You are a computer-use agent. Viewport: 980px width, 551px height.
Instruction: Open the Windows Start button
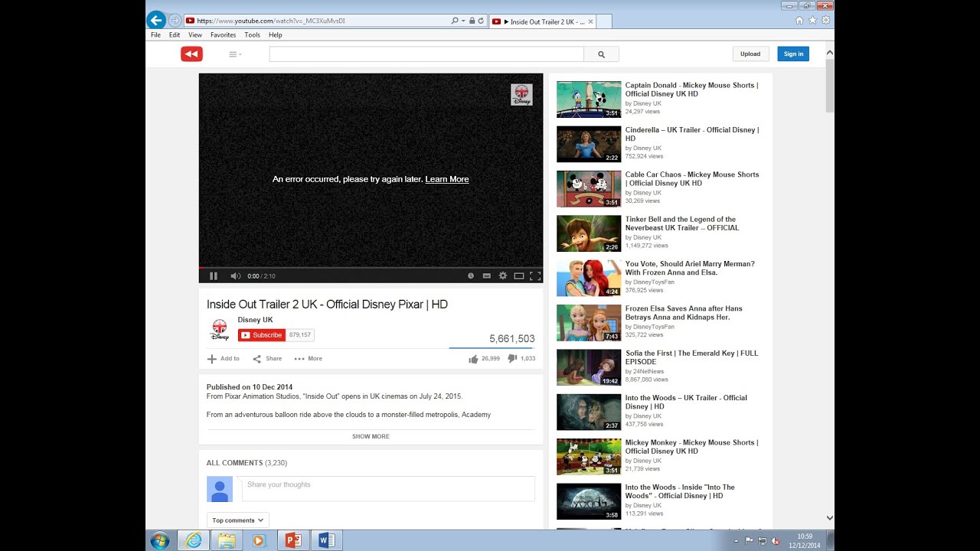(x=160, y=541)
